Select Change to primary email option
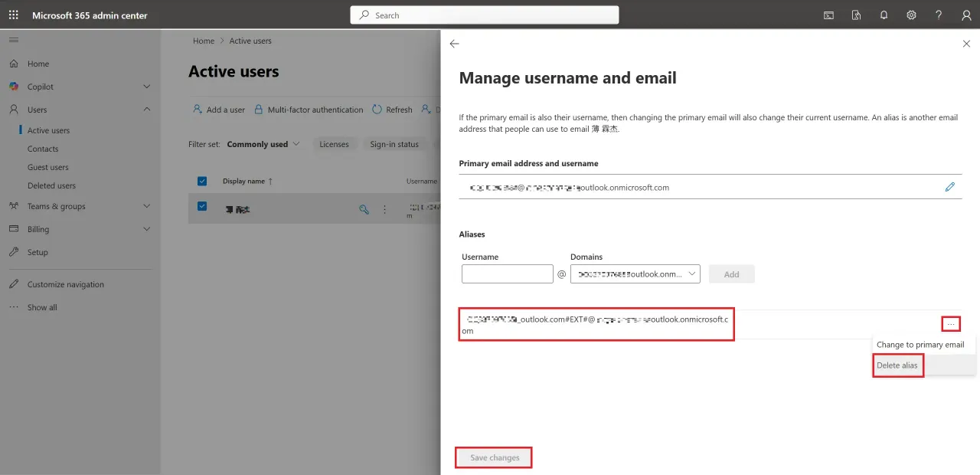The height and width of the screenshot is (475, 980). pyautogui.click(x=920, y=345)
